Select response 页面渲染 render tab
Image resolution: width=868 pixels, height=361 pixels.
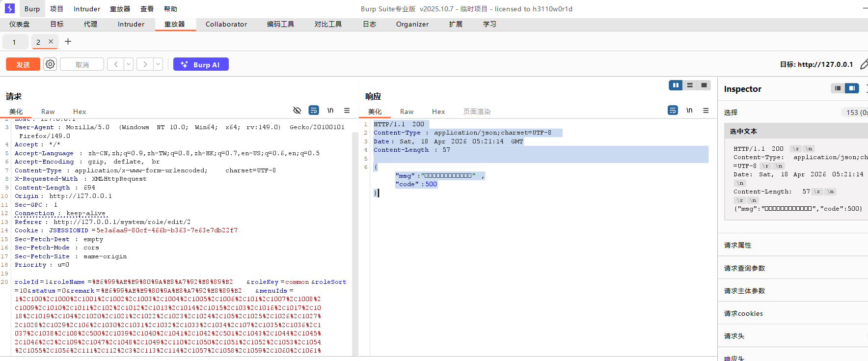pyautogui.click(x=477, y=111)
